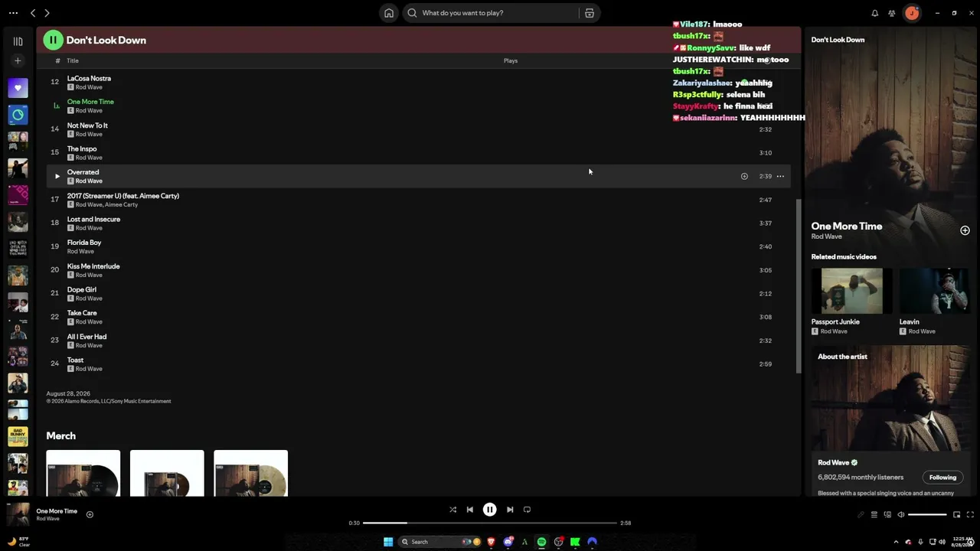This screenshot has width=980, height=551.
Task: Skip to the previous track
Action: (x=470, y=510)
